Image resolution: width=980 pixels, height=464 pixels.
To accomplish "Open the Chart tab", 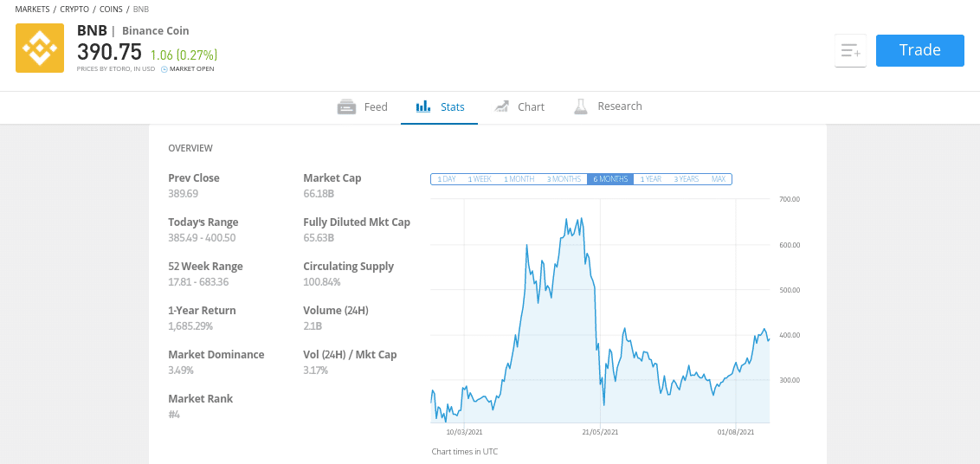I will click(x=519, y=107).
